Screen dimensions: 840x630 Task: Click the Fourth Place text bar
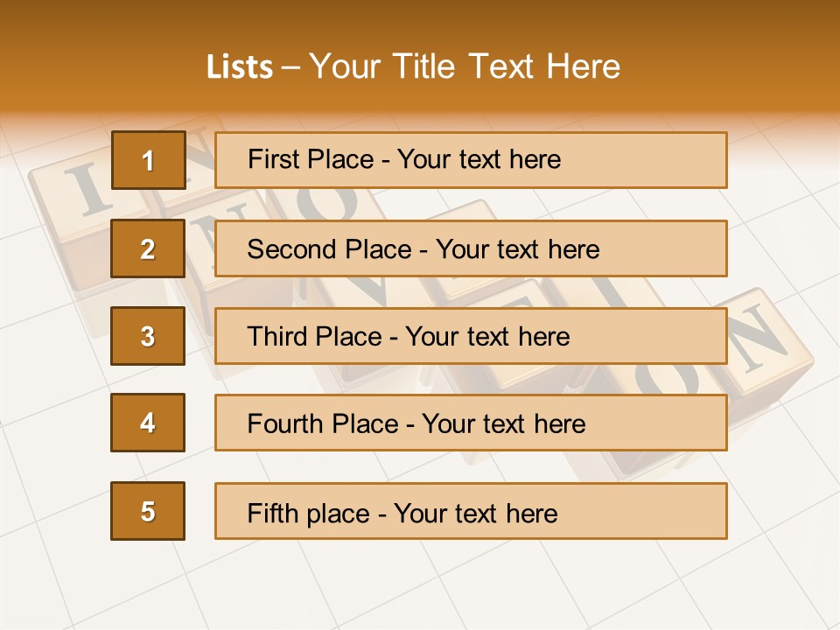[x=471, y=423]
